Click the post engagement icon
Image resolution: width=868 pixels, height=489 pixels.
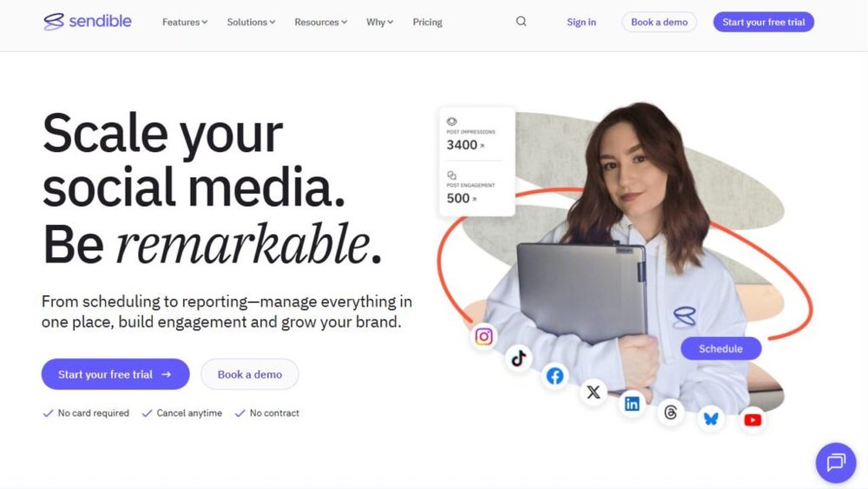pos(451,175)
